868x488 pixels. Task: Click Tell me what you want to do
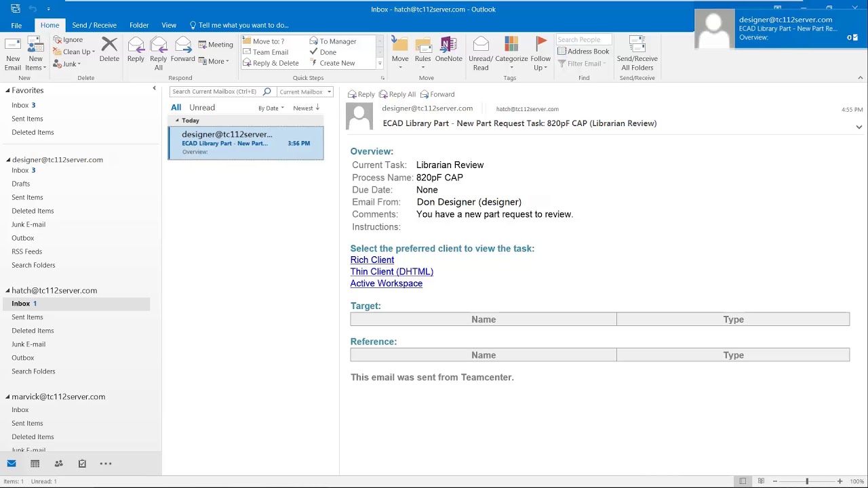[239, 25]
